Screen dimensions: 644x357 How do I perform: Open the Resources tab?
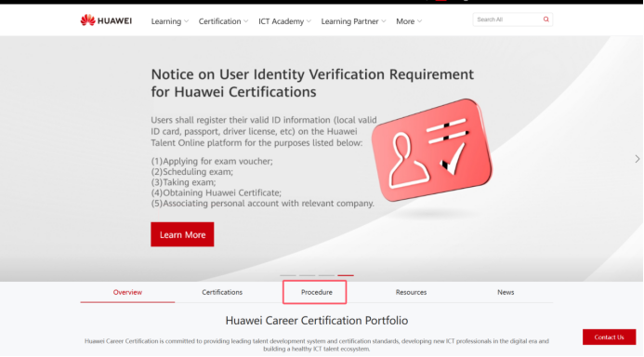(411, 292)
